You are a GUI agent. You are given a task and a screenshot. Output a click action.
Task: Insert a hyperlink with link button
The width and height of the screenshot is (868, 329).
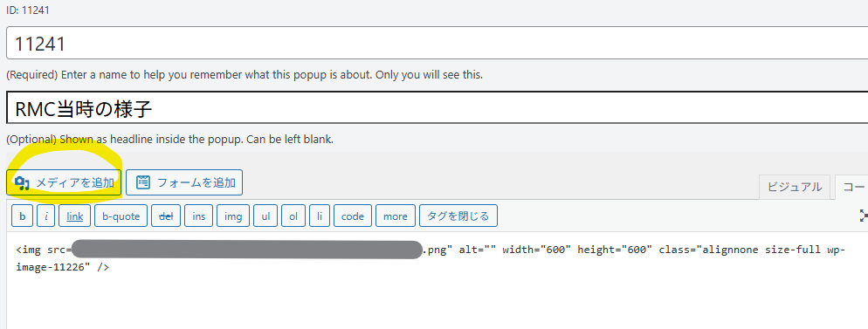coord(75,216)
